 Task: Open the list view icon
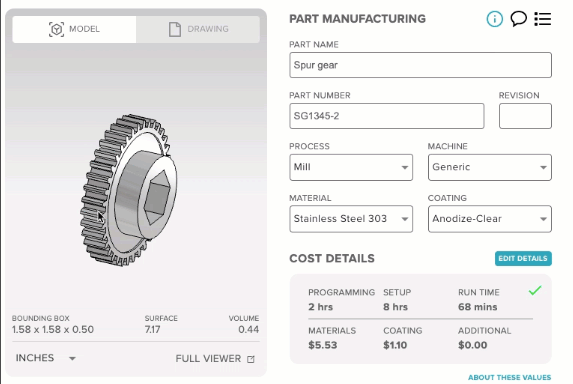point(543,19)
